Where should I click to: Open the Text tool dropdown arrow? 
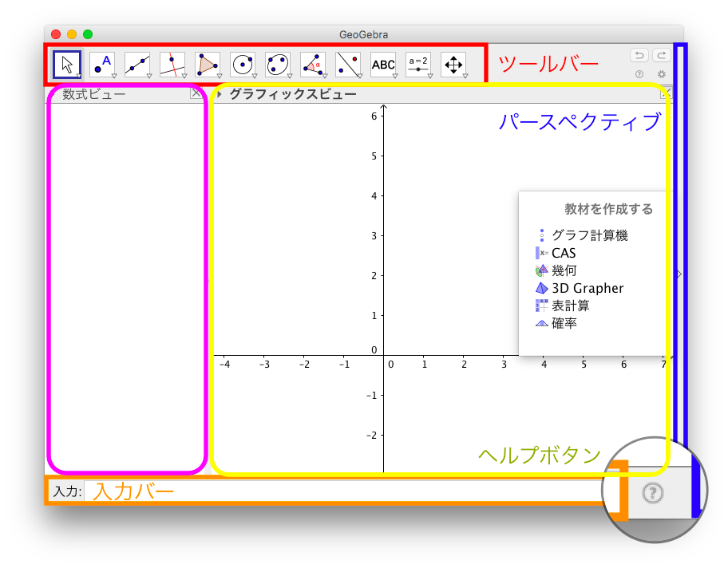395,75
